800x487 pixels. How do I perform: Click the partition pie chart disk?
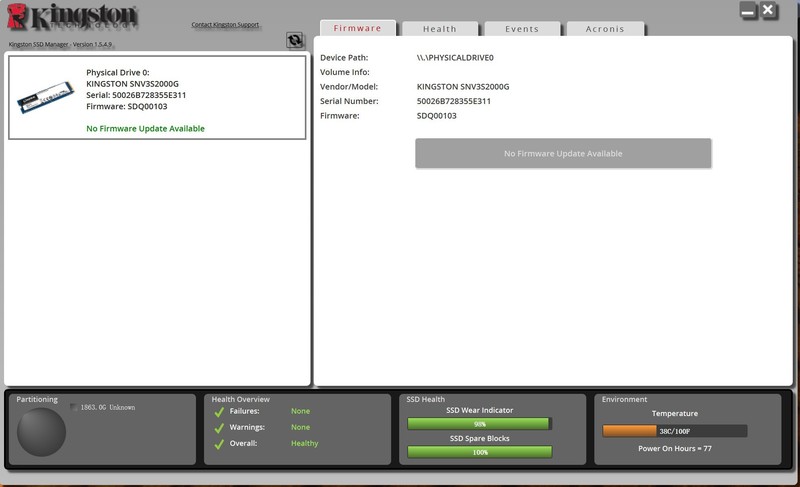pyautogui.click(x=41, y=432)
